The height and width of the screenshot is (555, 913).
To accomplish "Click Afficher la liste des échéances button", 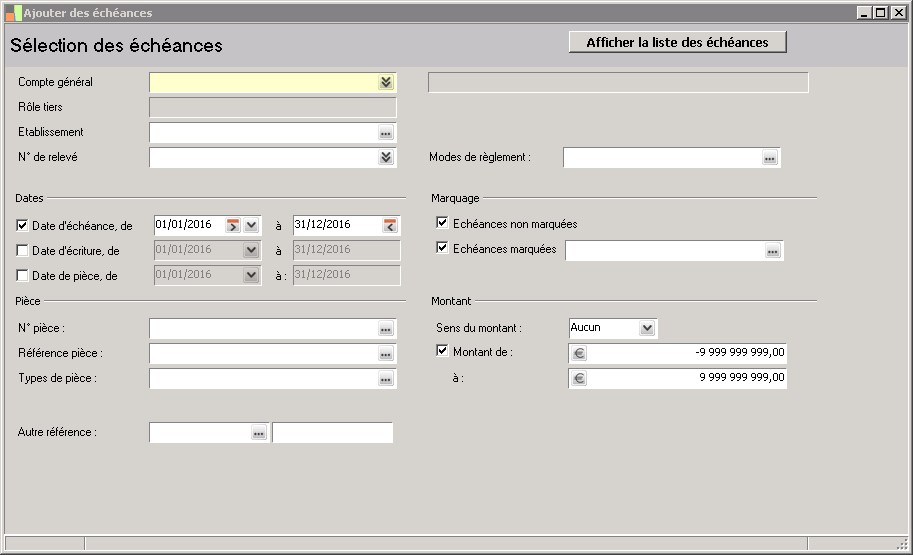I will (x=677, y=42).
